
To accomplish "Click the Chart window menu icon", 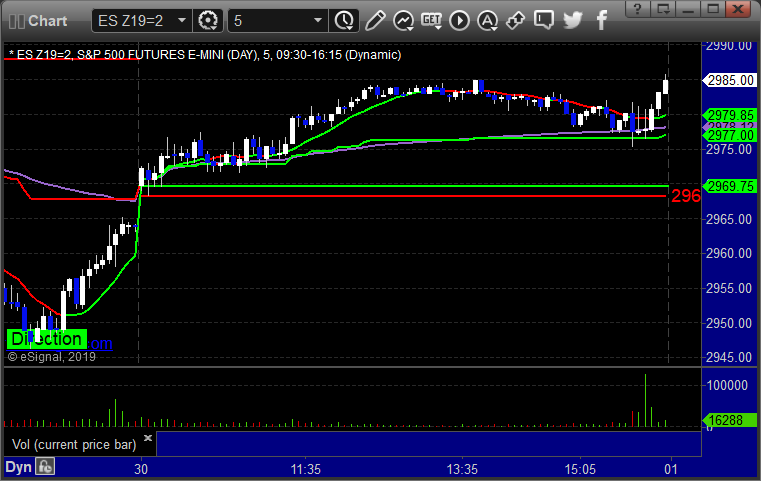I will coord(17,21).
